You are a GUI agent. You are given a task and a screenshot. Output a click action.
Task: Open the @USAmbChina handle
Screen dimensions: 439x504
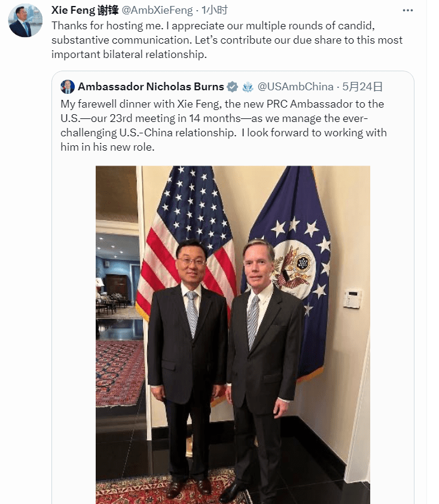(x=295, y=87)
